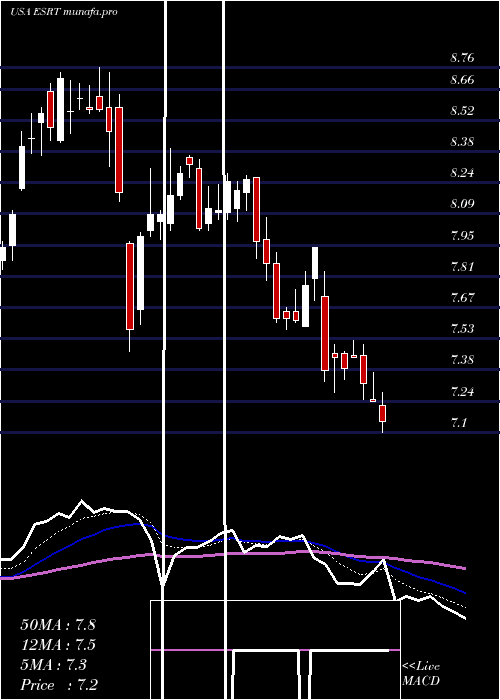Click the last red candlestick near 7.1
This screenshot has height=700, width=500.
(382, 413)
